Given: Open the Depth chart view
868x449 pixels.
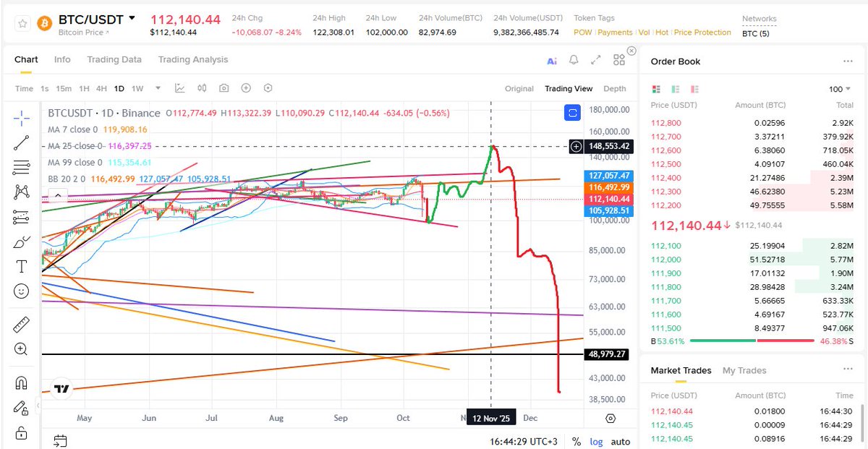Looking at the screenshot, I should (x=615, y=88).
